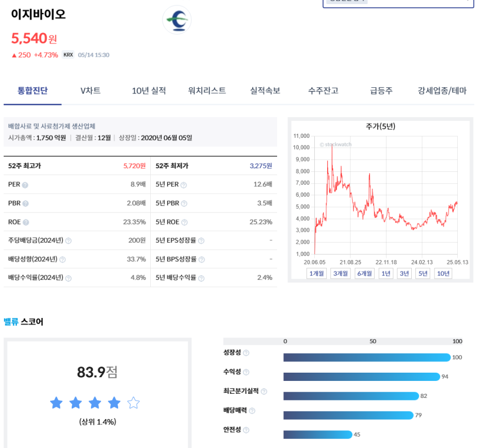Click the 성장성 score bar (100)
This screenshot has width=483, height=448.
(367, 357)
